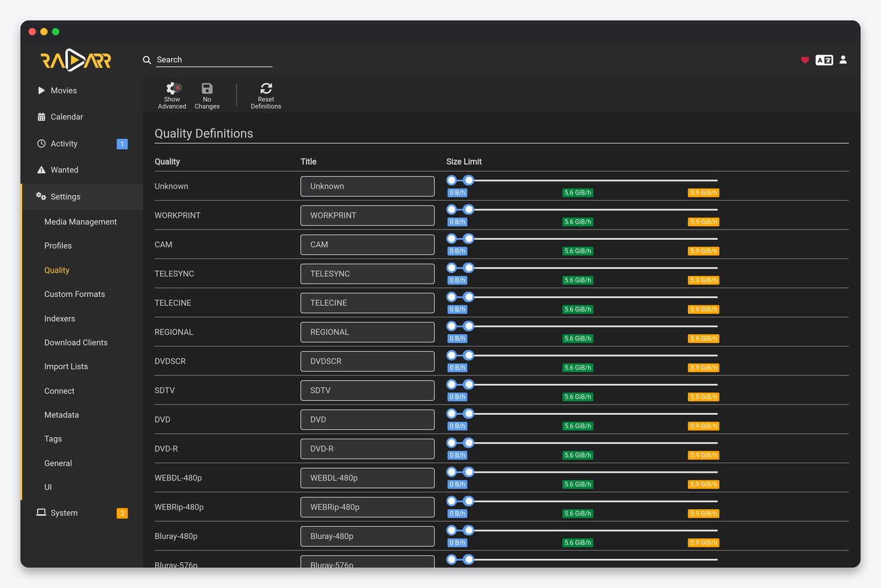881x588 pixels.
Task: Click the Quality Definitions heading
Action: point(204,134)
